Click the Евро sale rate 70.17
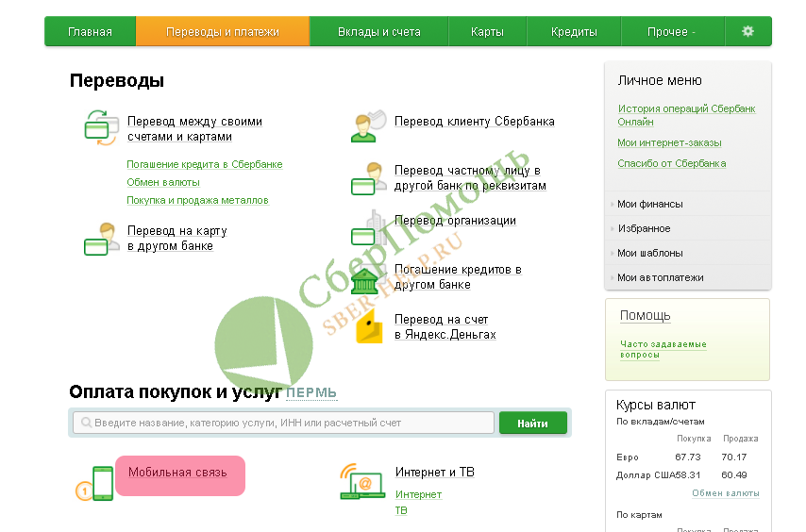The height and width of the screenshot is (532, 806). tap(734, 457)
